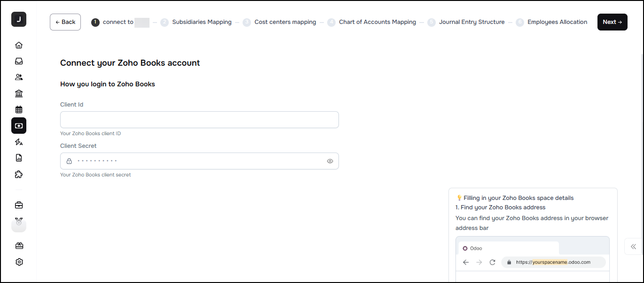This screenshot has height=283, width=644.
Task: Open the puzzle piece integrations icon
Action: coord(19,174)
